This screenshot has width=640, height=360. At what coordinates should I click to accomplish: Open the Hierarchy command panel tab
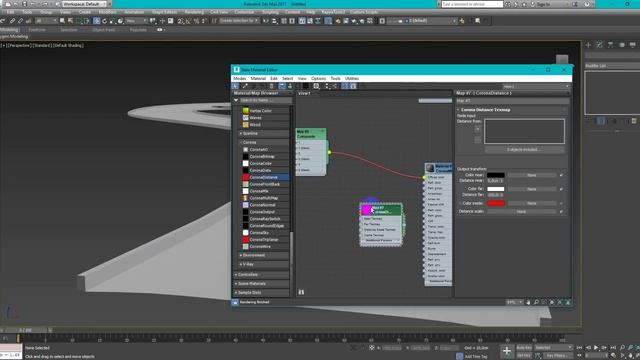pyautogui.click(x=610, y=45)
